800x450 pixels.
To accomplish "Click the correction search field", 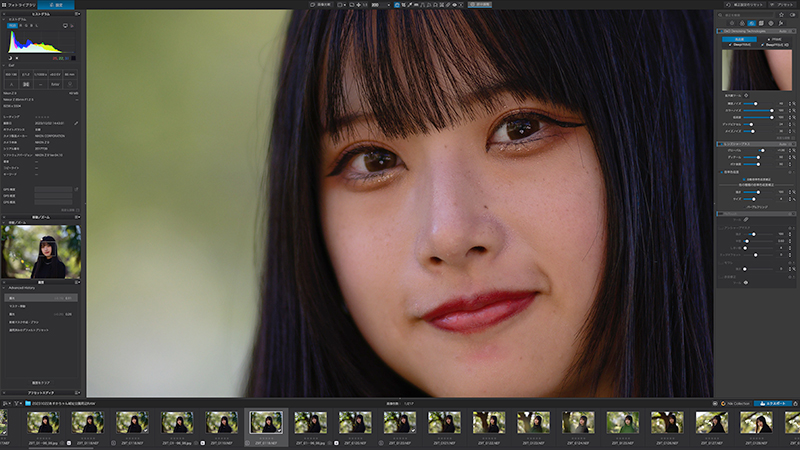I will click(x=747, y=15).
